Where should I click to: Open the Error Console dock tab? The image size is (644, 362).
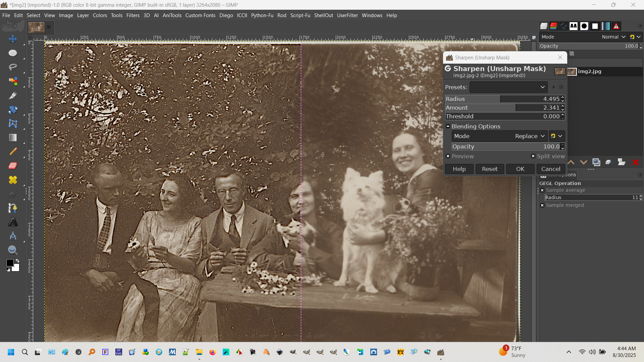coord(616,26)
